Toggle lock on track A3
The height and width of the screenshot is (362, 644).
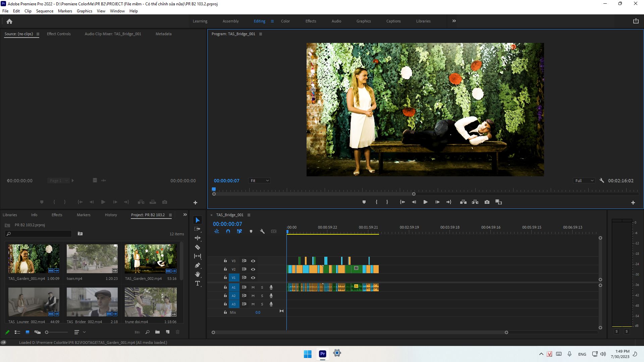pyautogui.click(x=225, y=304)
